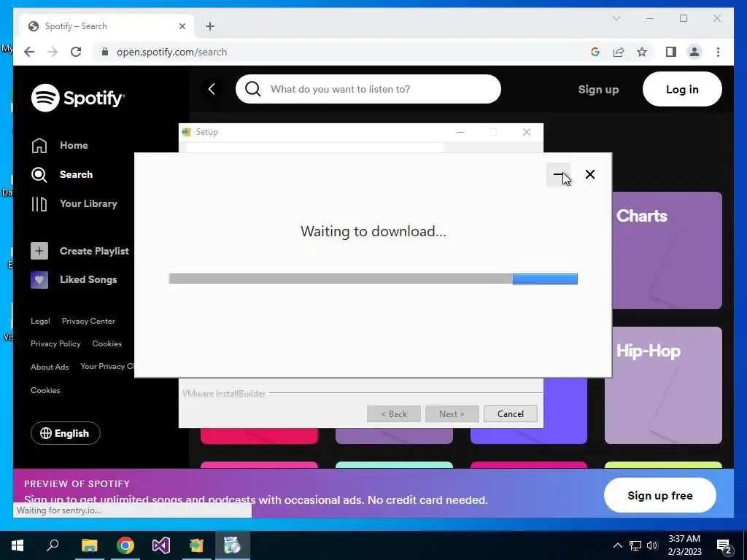This screenshot has height=560, width=747.
Task: Open taskbar search magnifier
Action: 53,545
